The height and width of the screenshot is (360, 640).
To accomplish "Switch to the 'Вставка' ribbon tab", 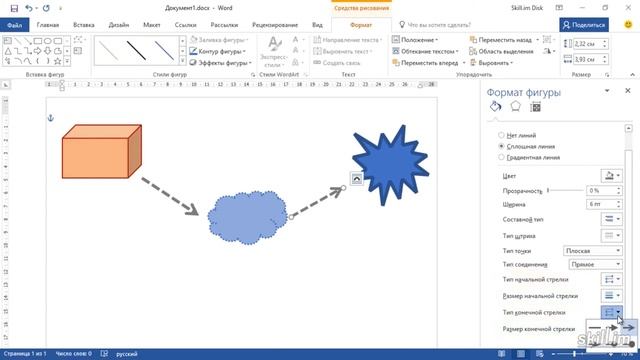I will tap(84, 25).
